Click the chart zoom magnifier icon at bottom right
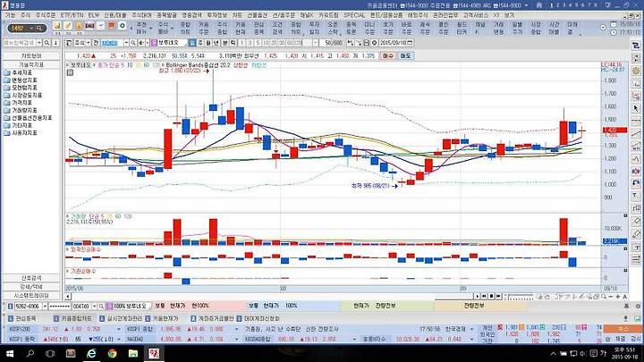Screen dimensions: 644x362 tap(604, 297)
